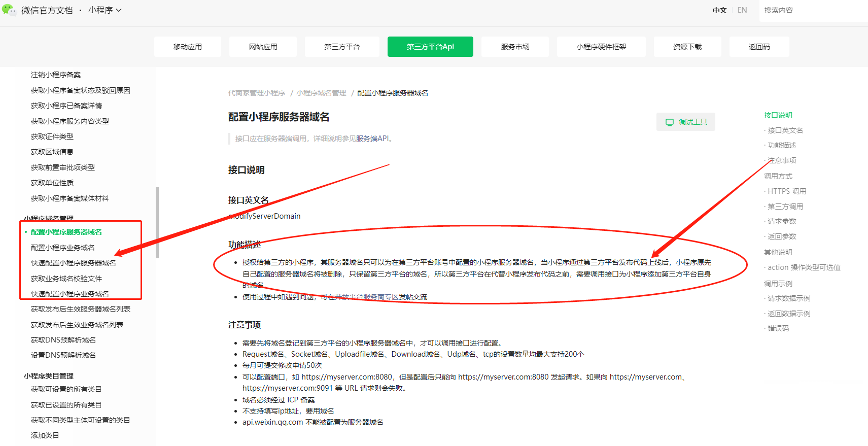Click breadcrumb 小程序域名管理

(x=322, y=93)
